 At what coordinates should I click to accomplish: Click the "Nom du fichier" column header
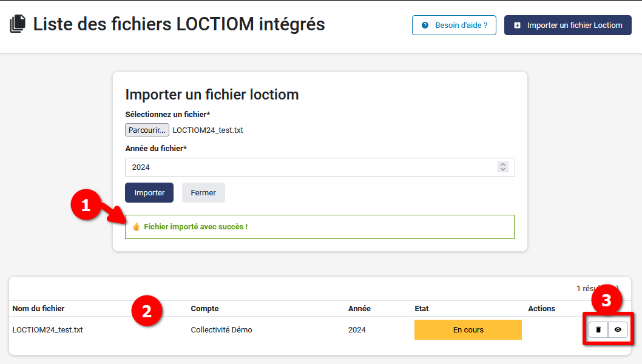pyautogui.click(x=38, y=309)
